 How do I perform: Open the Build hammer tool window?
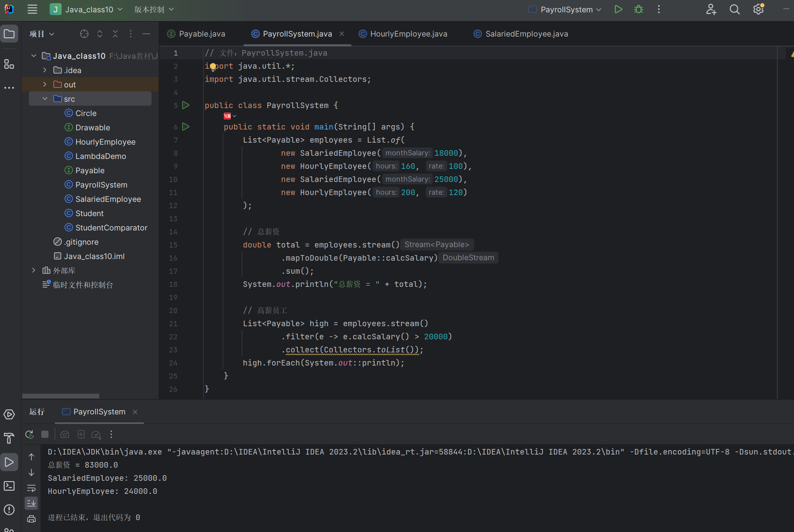[9, 438]
